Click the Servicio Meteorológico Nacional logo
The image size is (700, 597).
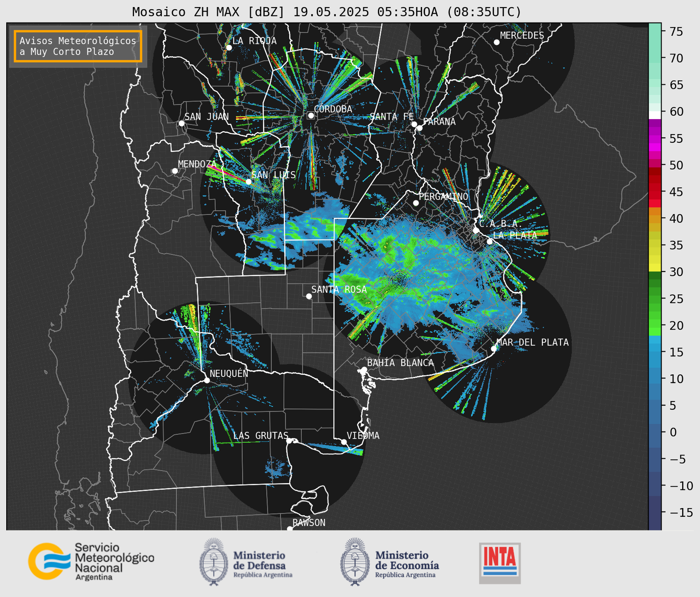click(x=91, y=561)
